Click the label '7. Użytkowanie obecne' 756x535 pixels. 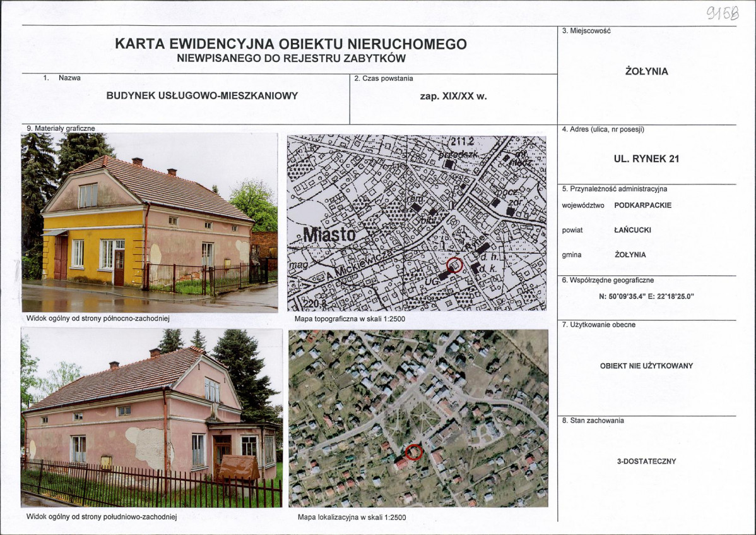[x=599, y=325]
